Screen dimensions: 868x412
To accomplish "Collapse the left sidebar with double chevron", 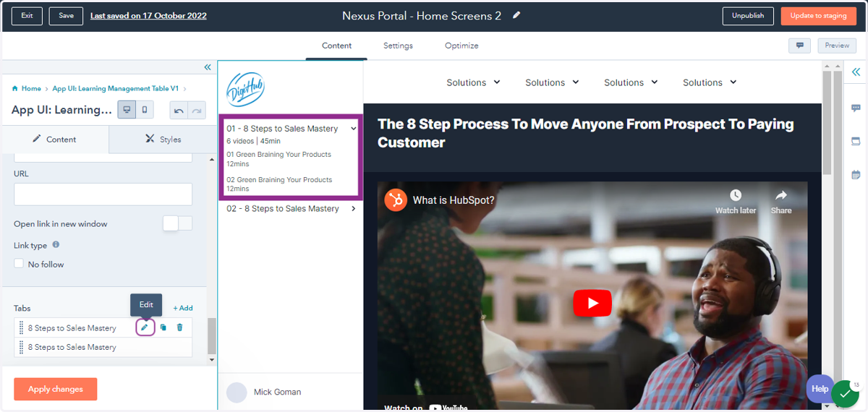I will [208, 67].
